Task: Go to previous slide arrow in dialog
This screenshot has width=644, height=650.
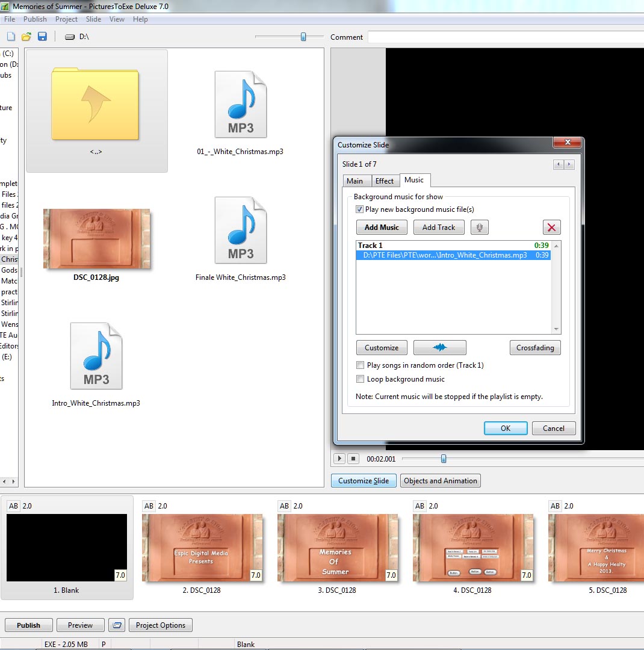Action: [x=559, y=164]
